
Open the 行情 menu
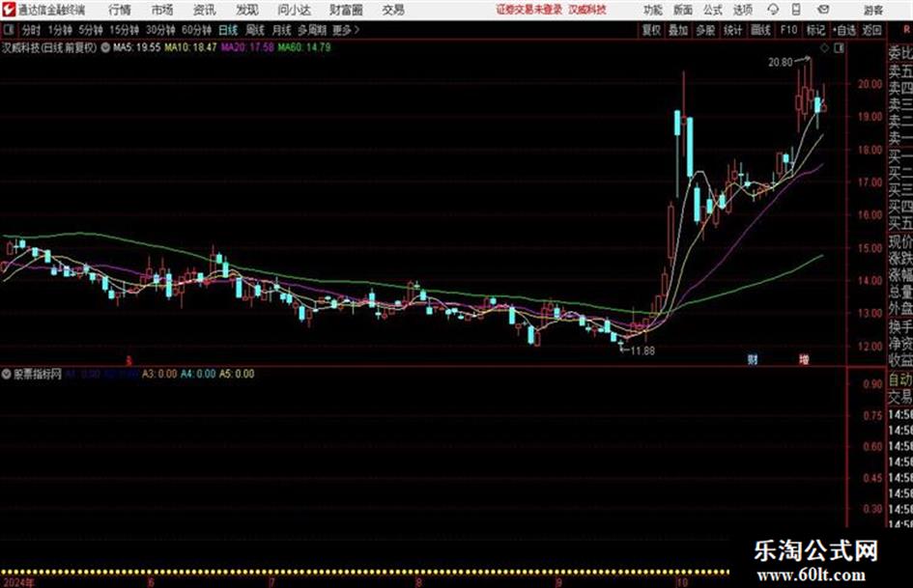pos(120,10)
